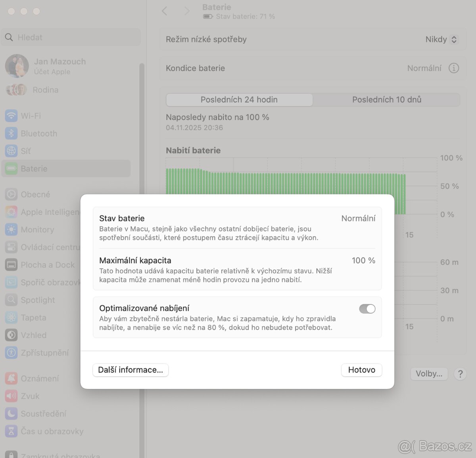Click the Zvuk sound speaker icon
Image resolution: width=476 pixels, height=458 pixels.
pos(11,396)
